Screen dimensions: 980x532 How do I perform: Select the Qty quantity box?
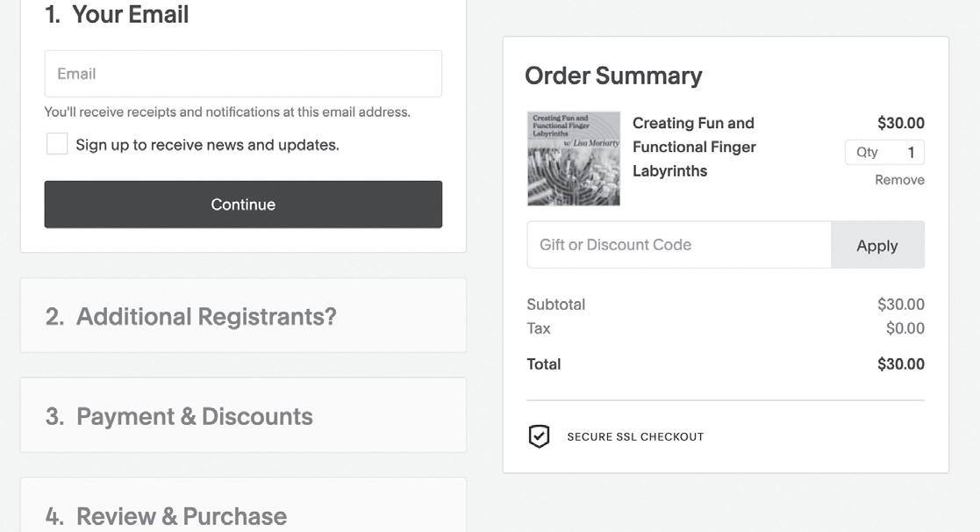884,153
